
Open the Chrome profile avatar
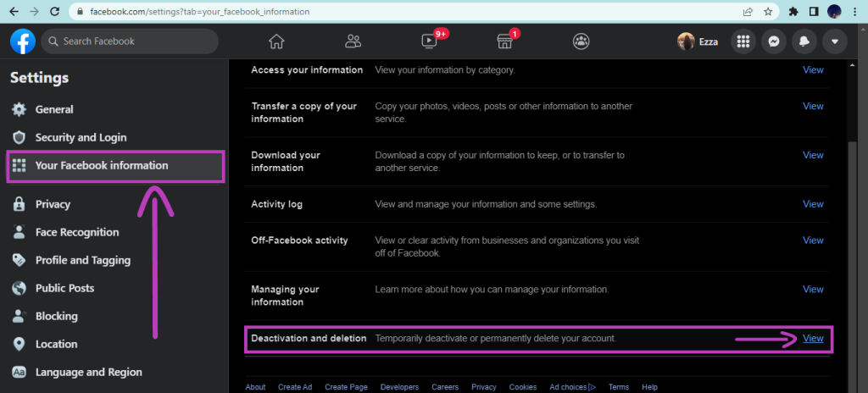point(834,11)
